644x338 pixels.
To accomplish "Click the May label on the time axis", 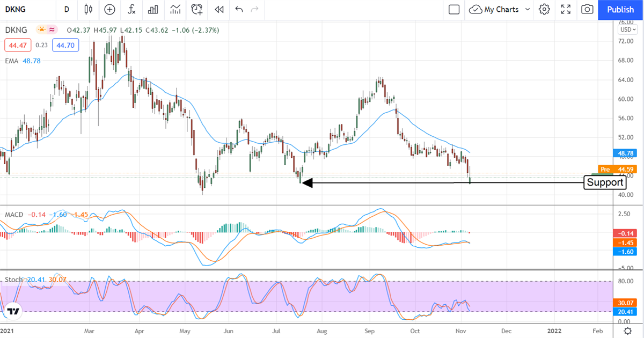I will click(x=184, y=331).
